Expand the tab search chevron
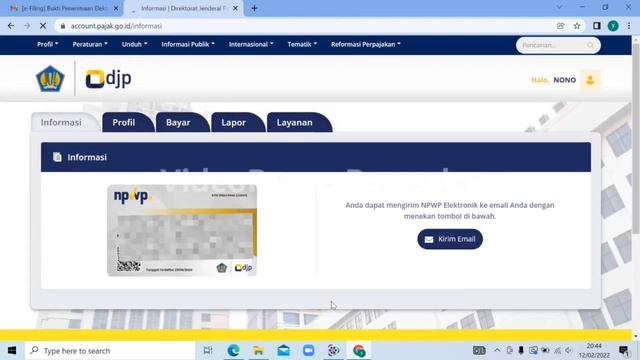The image size is (640, 360). [559, 7]
